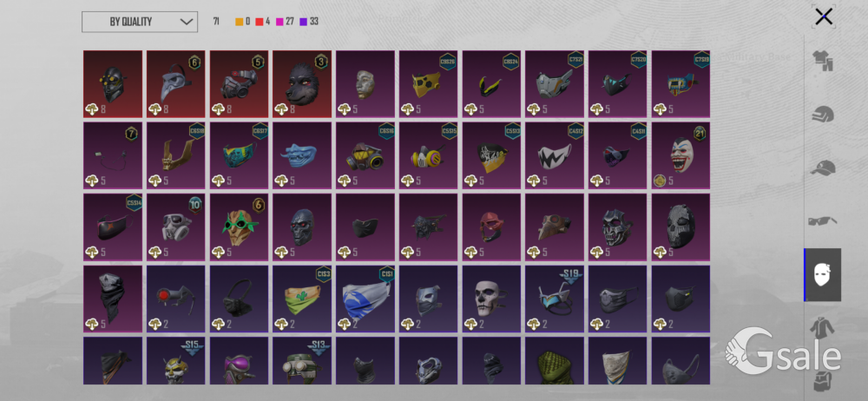Open the cap headwear category icon
The height and width of the screenshot is (401, 868).
click(x=823, y=168)
